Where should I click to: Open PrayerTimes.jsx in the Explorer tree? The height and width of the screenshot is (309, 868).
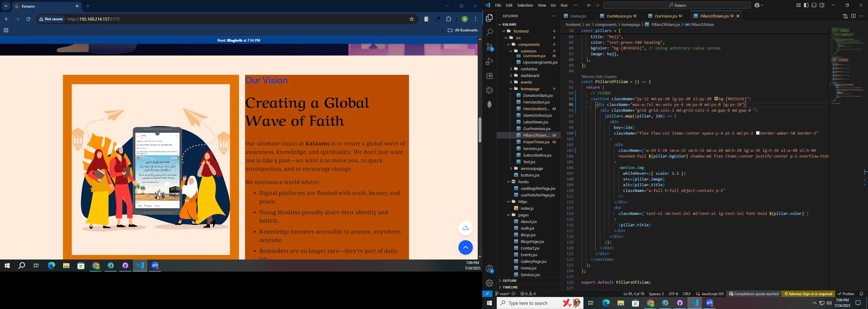pos(536,142)
